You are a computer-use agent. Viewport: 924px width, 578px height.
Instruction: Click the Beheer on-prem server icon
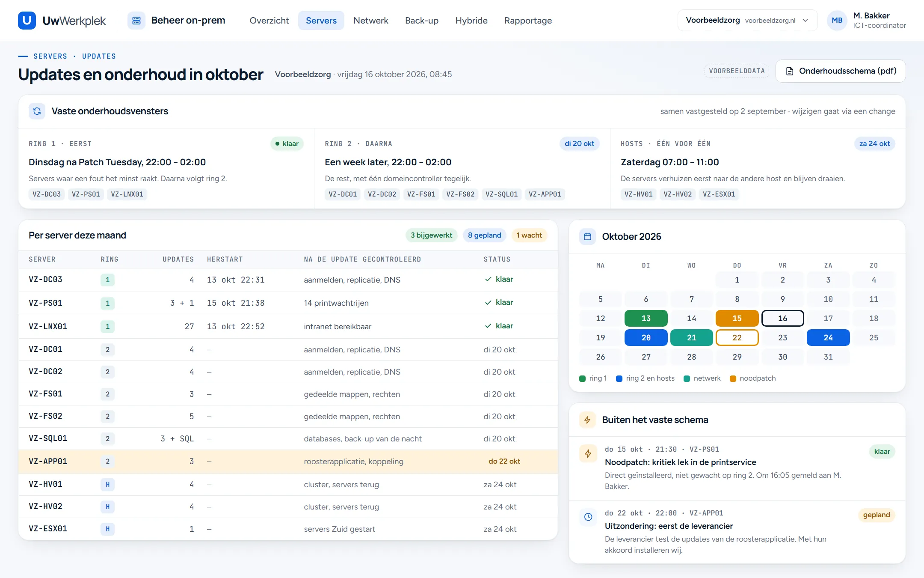(x=136, y=20)
